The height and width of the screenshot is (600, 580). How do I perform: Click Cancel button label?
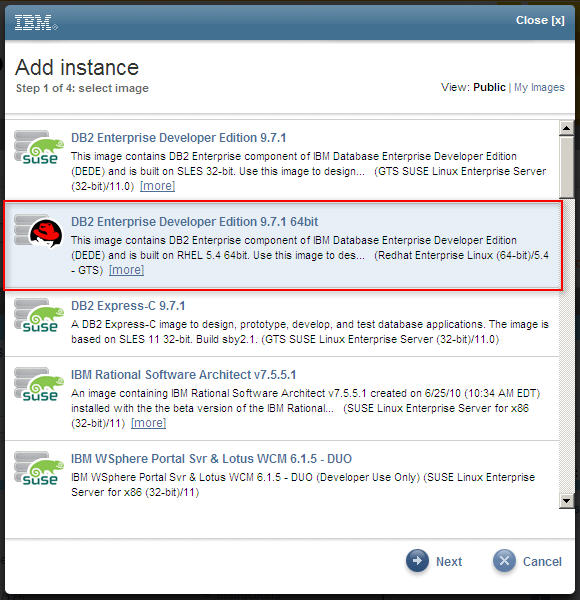542,561
